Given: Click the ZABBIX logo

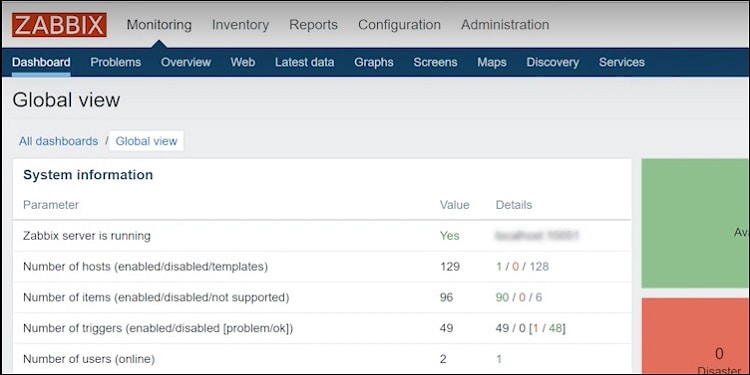Looking at the screenshot, I should 59,25.
